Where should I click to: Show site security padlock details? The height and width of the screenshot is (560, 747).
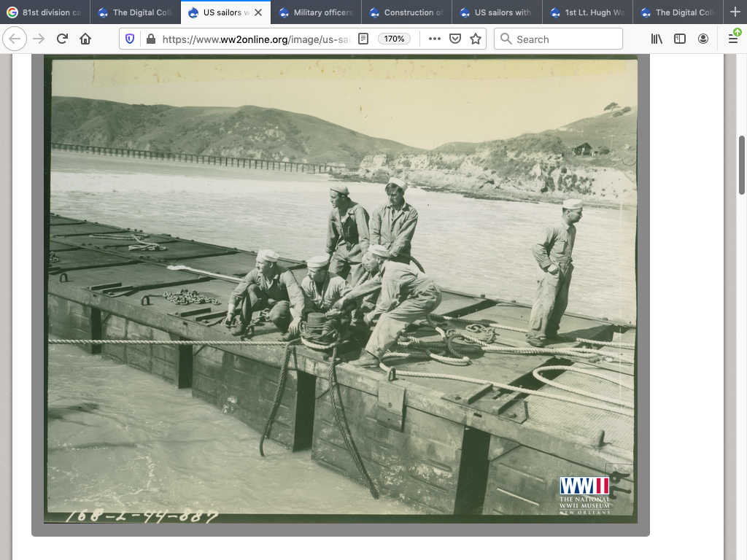(x=150, y=39)
